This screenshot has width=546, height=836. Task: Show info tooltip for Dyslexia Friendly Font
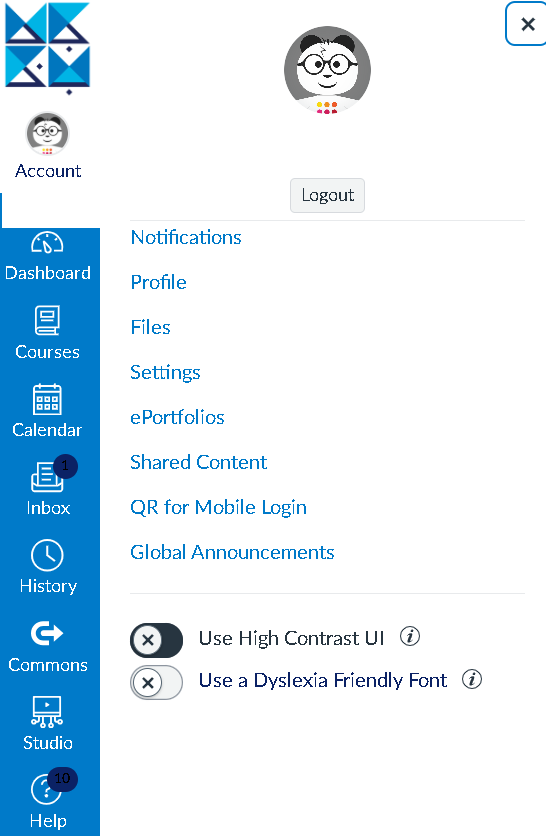tap(472, 679)
